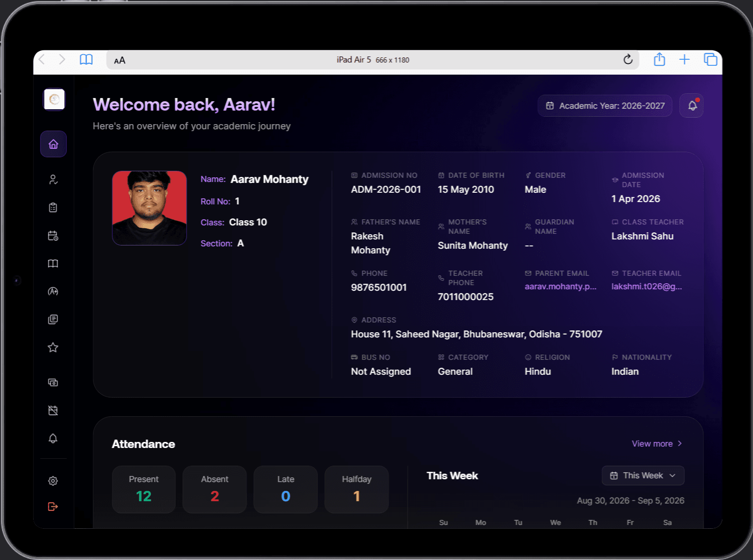Screen dimensions: 753x560
Task: Open a new tab with the plus icon
Action: (684, 60)
